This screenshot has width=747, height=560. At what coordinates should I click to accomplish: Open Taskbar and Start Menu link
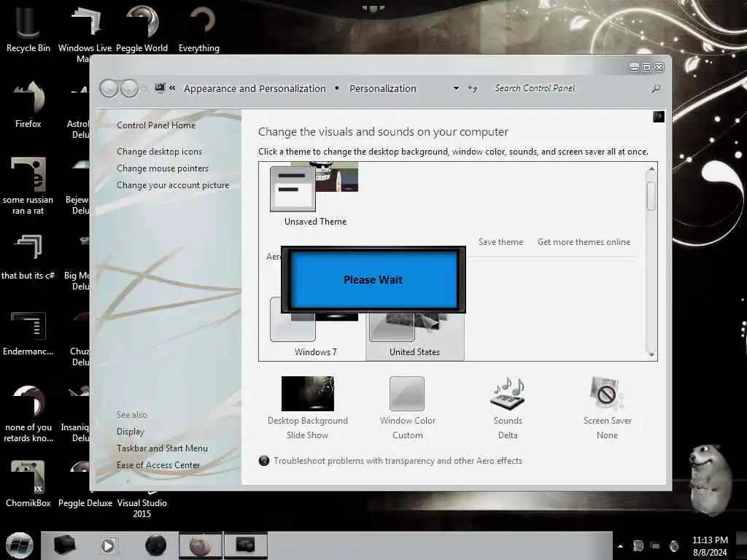(x=162, y=448)
